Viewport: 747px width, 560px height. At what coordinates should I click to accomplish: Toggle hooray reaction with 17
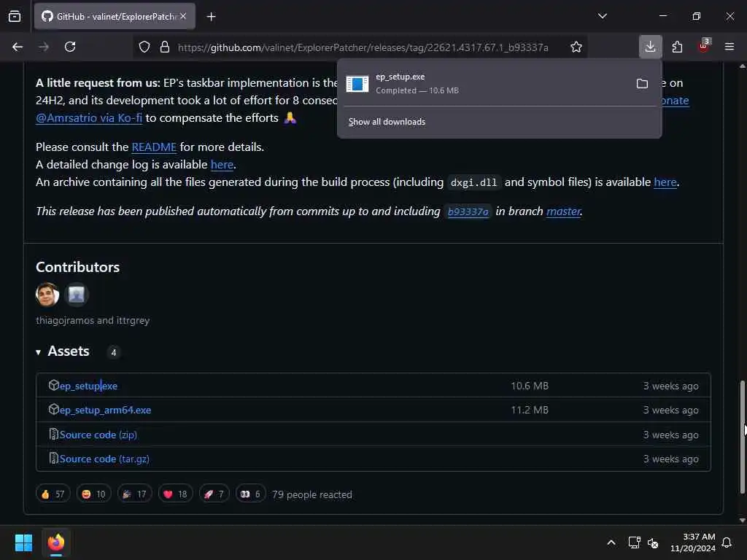[135, 494]
